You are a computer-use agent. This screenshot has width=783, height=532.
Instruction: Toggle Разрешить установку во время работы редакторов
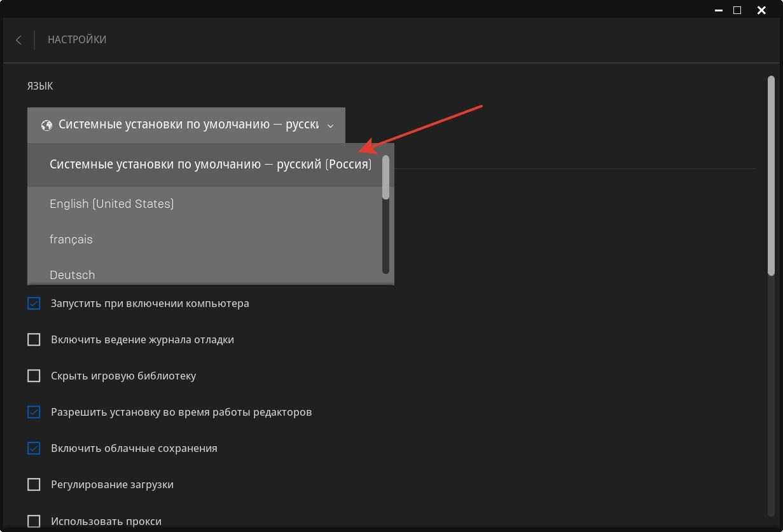pyautogui.click(x=34, y=413)
